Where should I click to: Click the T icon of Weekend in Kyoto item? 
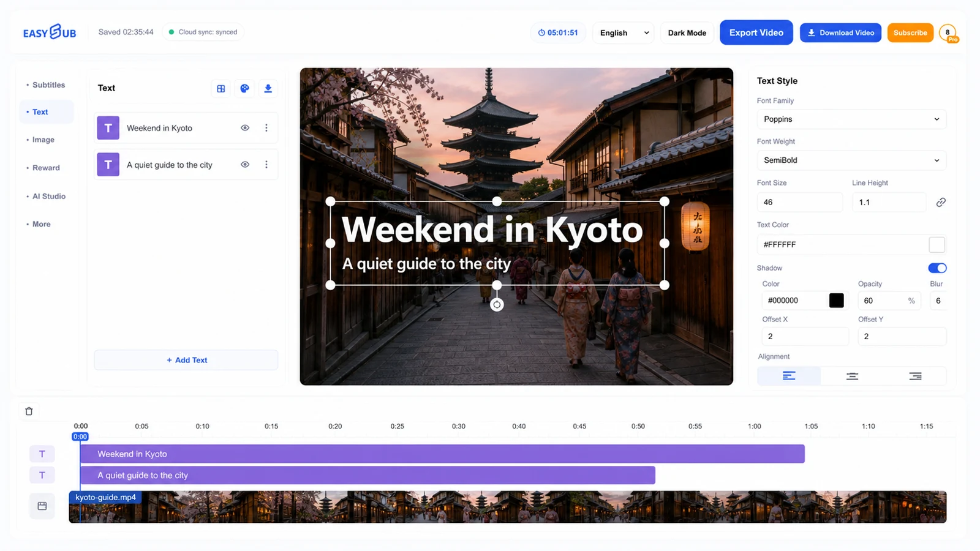pyautogui.click(x=108, y=128)
